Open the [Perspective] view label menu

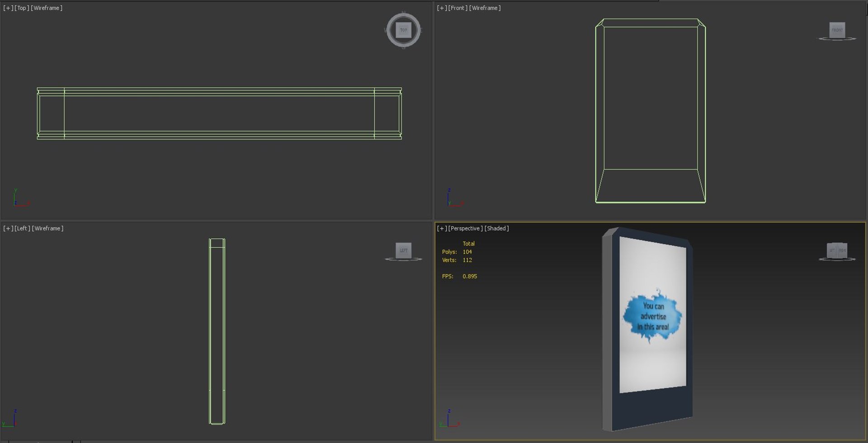point(466,228)
